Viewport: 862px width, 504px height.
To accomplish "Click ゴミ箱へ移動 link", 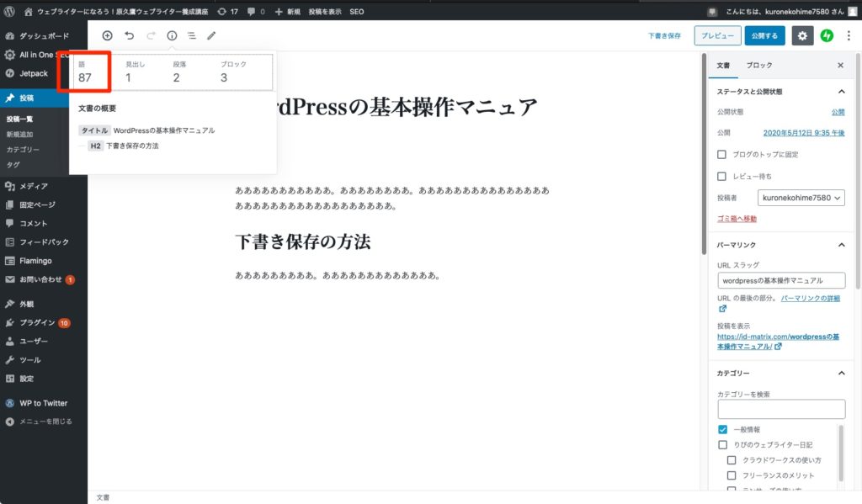I will click(x=737, y=219).
